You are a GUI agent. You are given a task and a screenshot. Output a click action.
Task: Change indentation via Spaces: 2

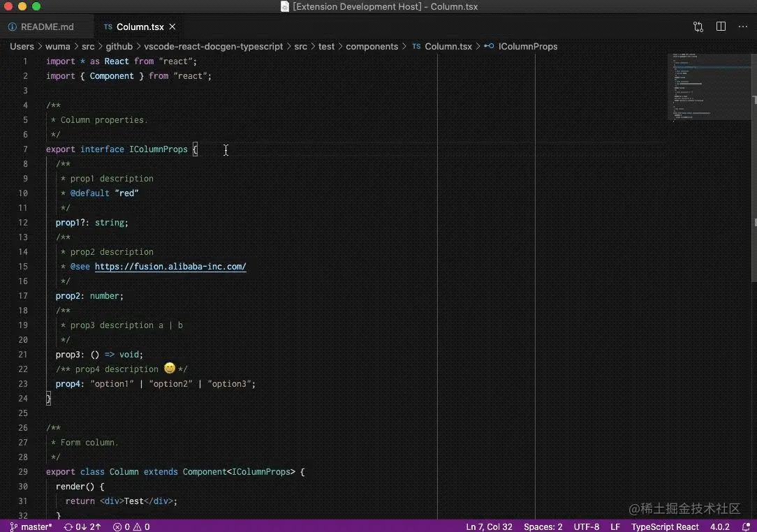(543, 526)
